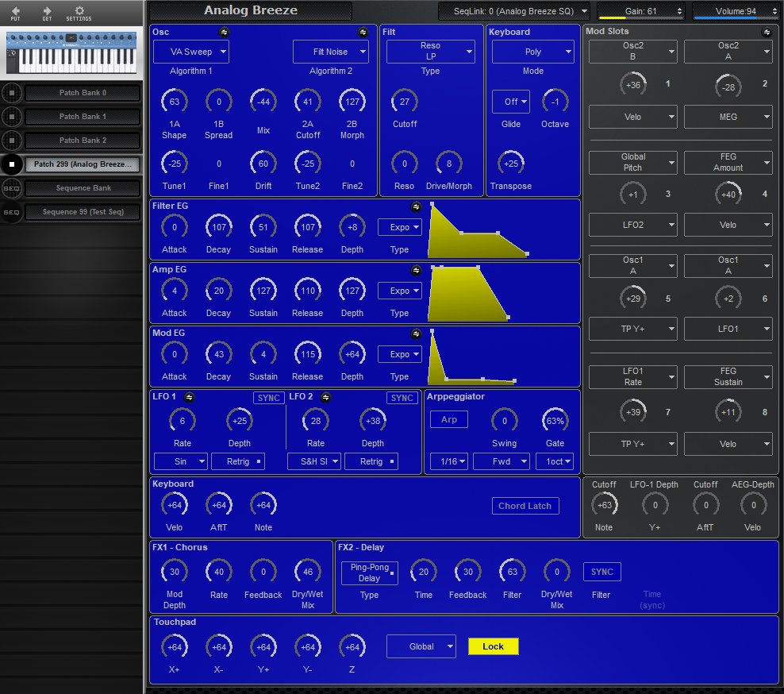Toggle LFO 2 Retrig

(x=371, y=461)
